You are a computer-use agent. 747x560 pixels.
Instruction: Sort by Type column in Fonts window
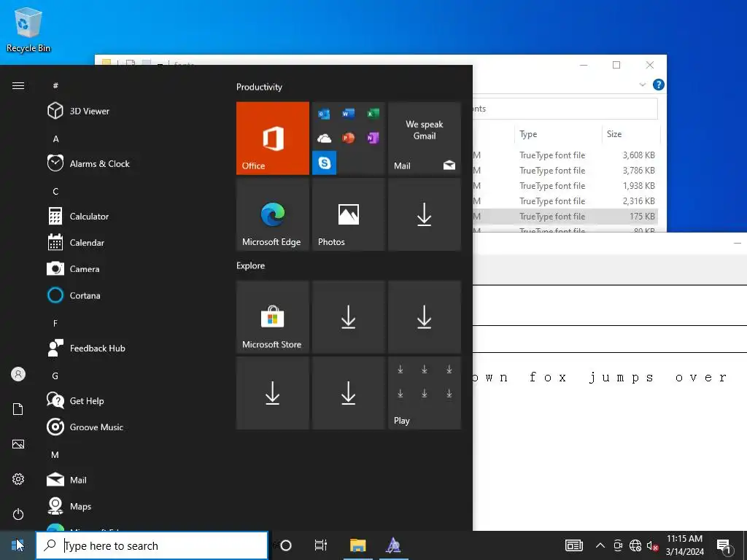pyautogui.click(x=558, y=134)
